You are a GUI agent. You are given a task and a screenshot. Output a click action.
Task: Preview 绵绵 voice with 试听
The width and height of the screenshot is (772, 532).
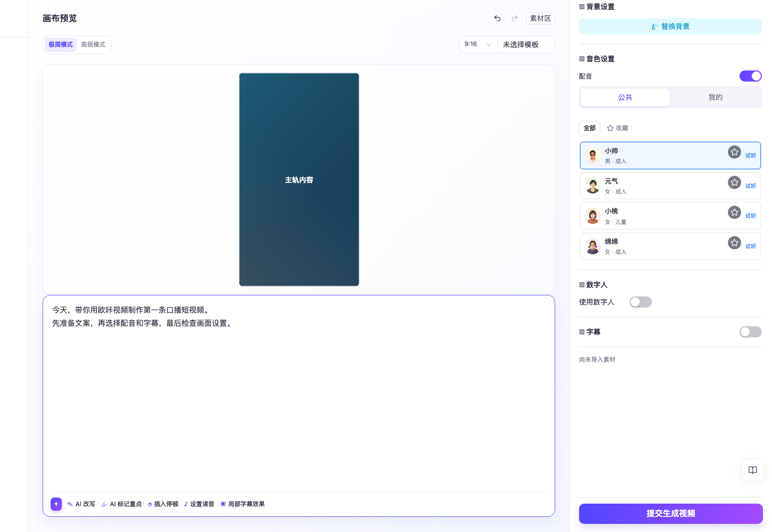pyautogui.click(x=751, y=246)
